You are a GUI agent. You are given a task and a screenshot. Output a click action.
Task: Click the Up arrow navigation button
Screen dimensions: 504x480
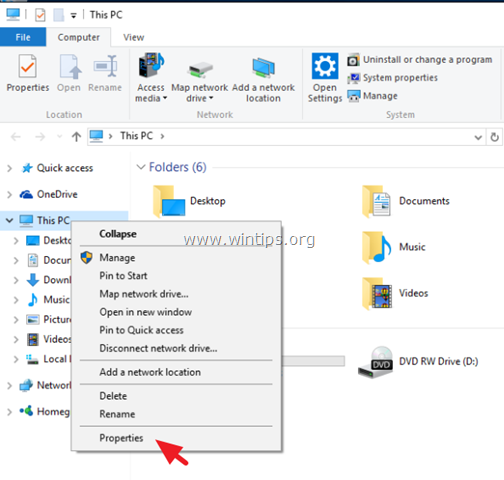(76, 136)
